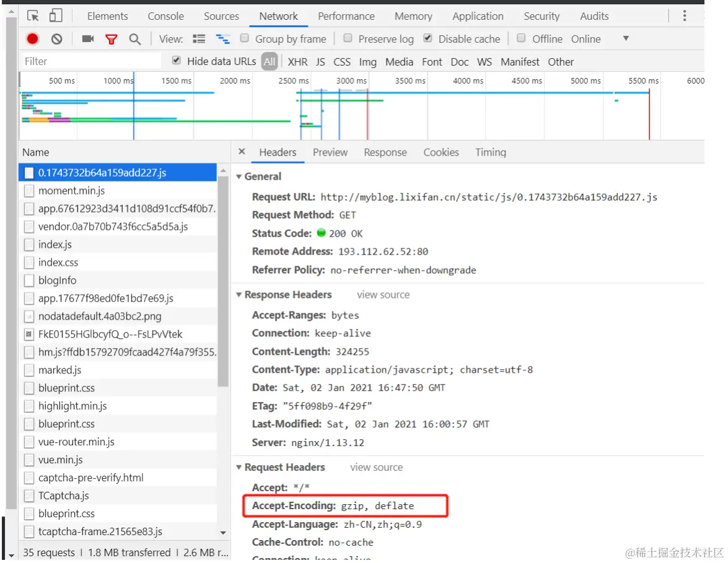This screenshot has height=563, width=728.
Task: Click view source for Response Headers
Action: [x=383, y=295]
